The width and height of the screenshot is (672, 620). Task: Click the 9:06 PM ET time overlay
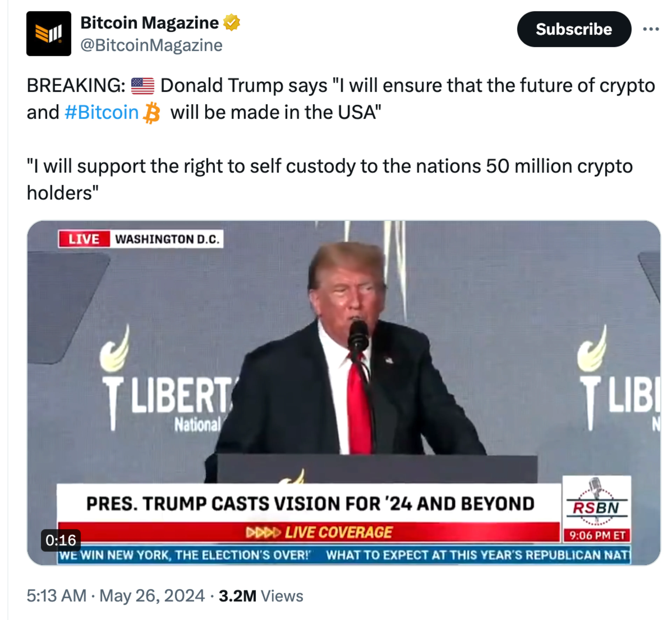(x=597, y=535)
